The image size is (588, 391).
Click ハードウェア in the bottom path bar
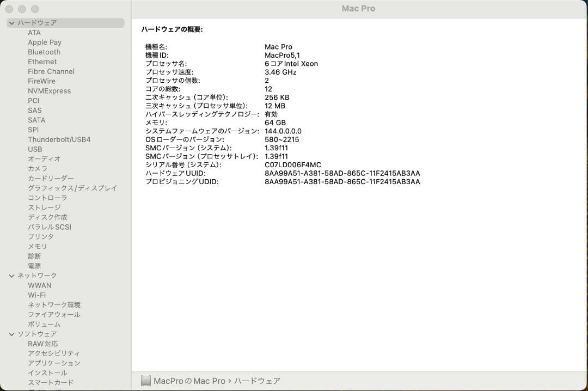[257, 381]
